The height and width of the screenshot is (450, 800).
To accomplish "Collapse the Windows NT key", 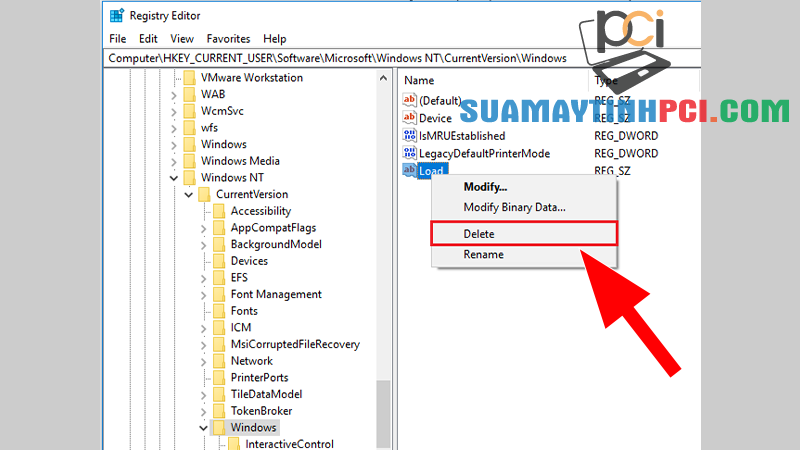I will pyautogui.click(x=173, y=178).
